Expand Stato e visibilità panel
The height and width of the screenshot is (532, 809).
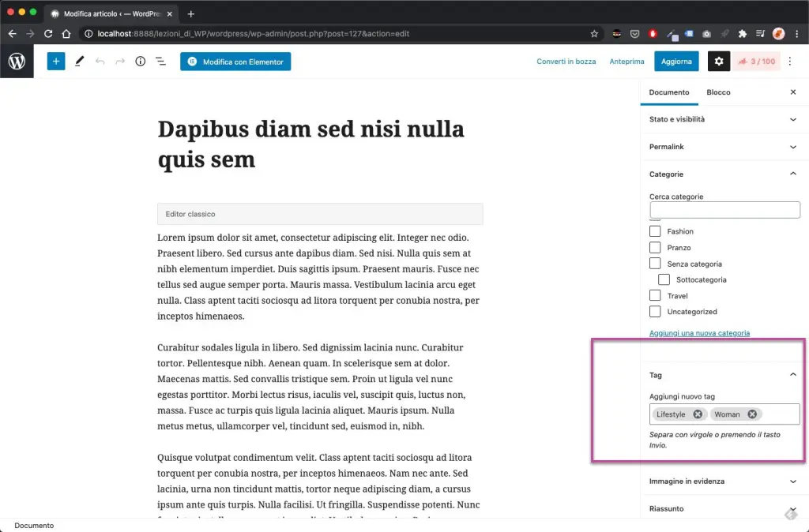pos(724,119)
